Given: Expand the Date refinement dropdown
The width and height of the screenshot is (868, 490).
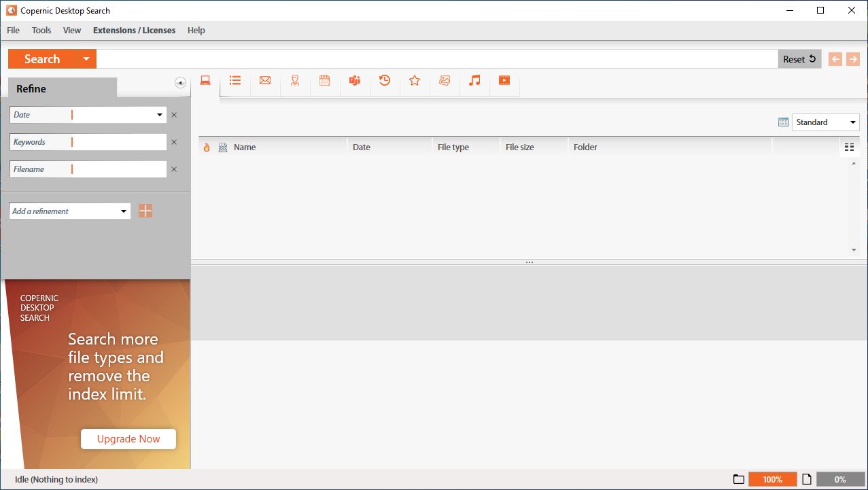Looking at the screenshot, I should click(160, 115).
